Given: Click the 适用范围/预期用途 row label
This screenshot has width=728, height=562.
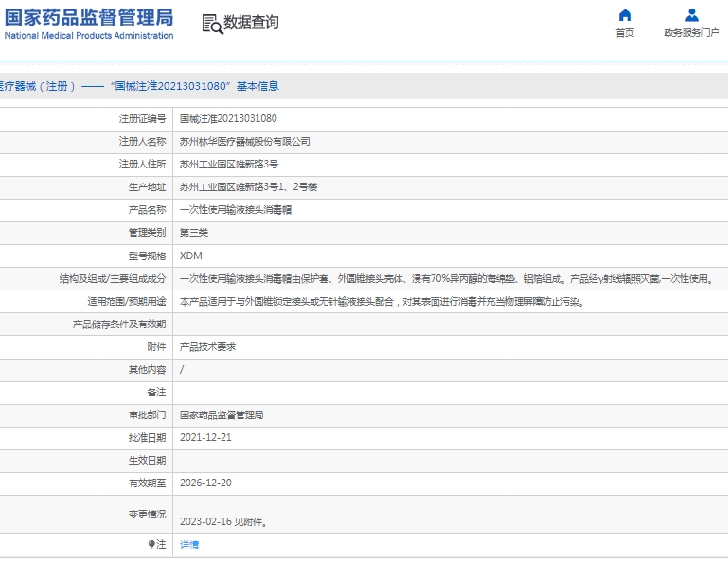Looking at the screenshot, I should pyautogui.click(x=127, y=302).
